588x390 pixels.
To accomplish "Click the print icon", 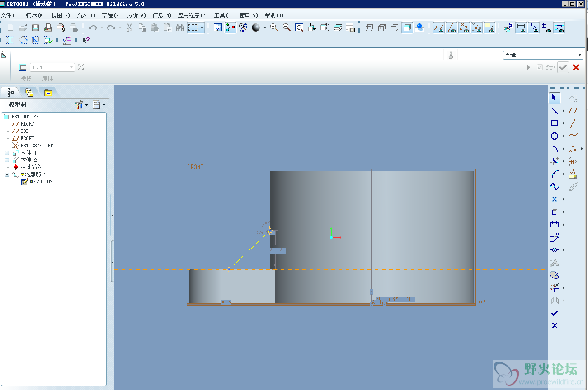I will [48, 28].
